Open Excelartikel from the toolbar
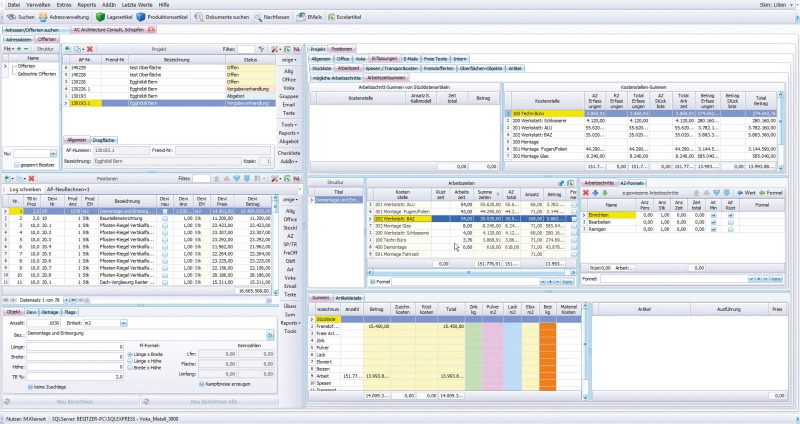 (x=342, y=18)
